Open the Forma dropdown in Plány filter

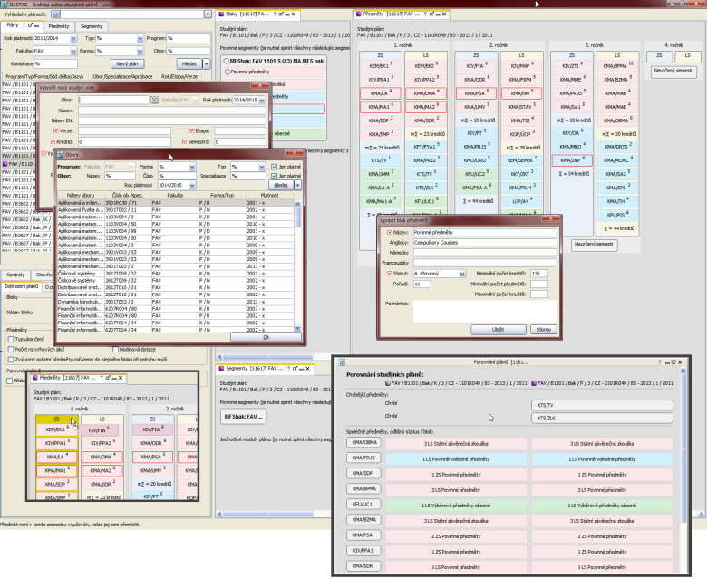(140, 52)
